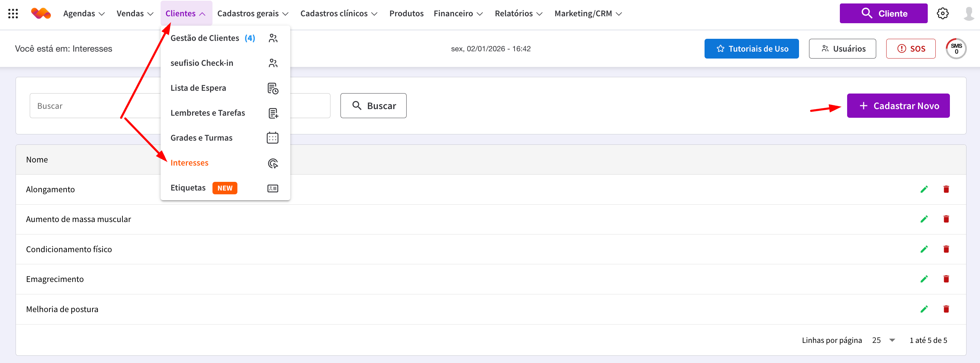This screenshot has width=980, height=363.
Task: Edit the Alongamento interest with pencil icon
Action: [x=924, y=189]
